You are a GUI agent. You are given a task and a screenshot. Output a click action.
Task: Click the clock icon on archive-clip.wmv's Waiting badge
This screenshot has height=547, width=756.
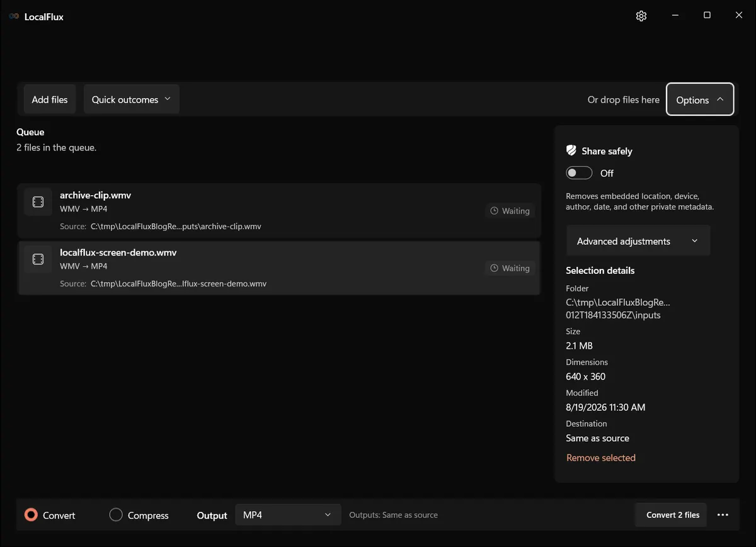[x=495, y=211]
